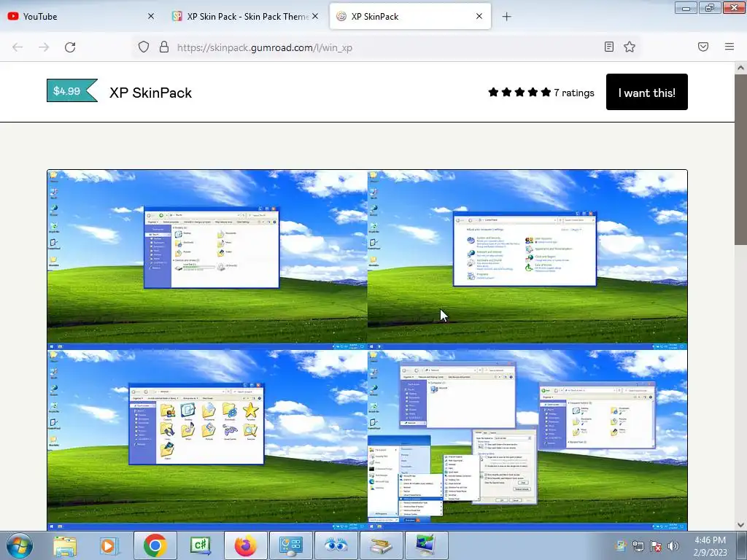Open the control panel taskbar icon
Viewport: 747px width, 560px height.
(x=290, y=545)
